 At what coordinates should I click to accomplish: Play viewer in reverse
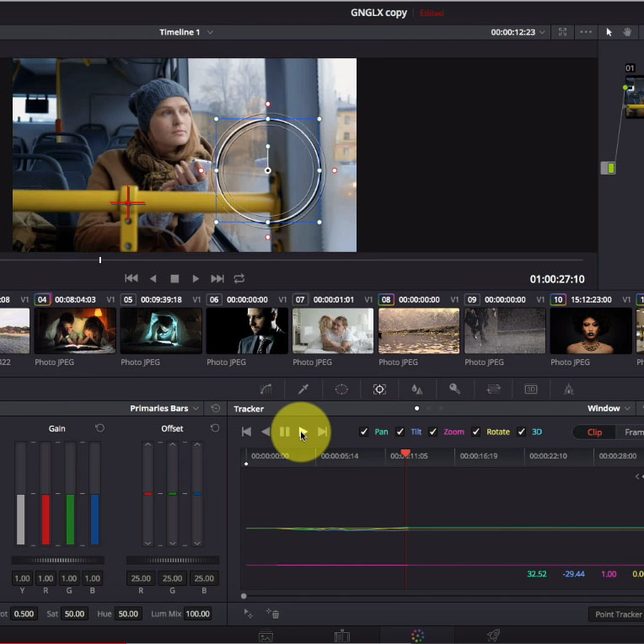153,279
